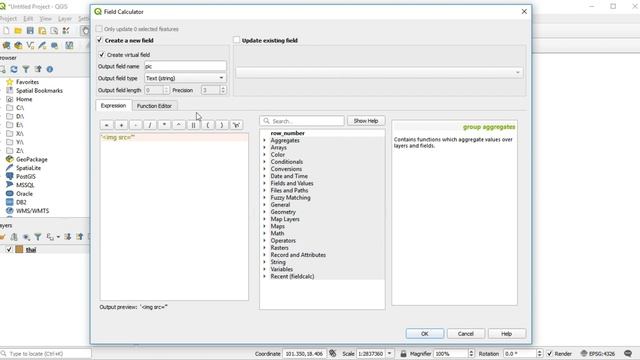Insert the new line '\n' operator button
Image resolution: width=640 pixels, height=360 pixels.
236,125
